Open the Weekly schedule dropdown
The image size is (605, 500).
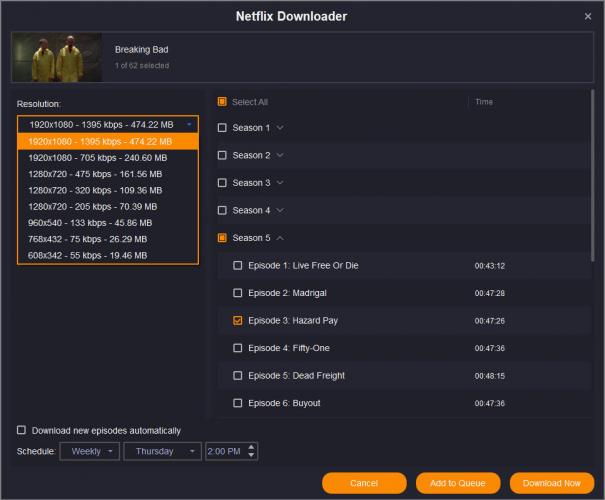point(90,451)
